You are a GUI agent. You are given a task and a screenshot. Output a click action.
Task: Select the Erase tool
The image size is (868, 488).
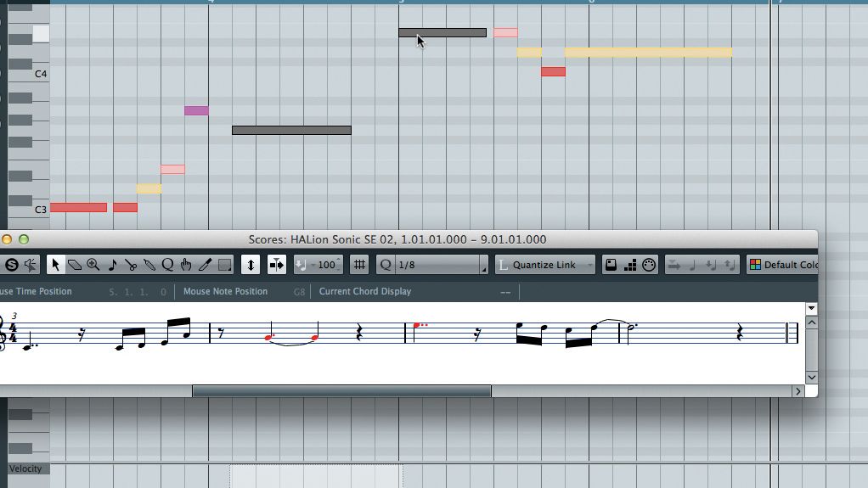pyautogui.click(x=74, y=265)
